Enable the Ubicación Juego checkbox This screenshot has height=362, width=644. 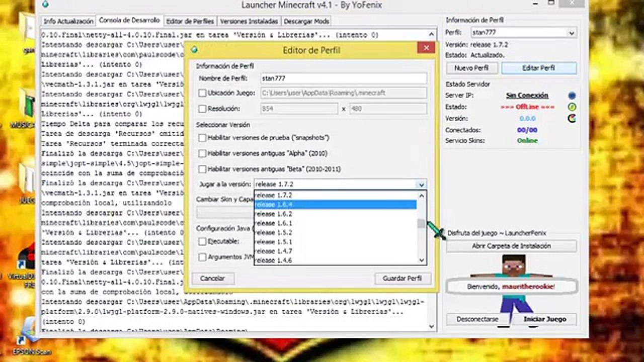pyautogui.click(x=202, y=93)
